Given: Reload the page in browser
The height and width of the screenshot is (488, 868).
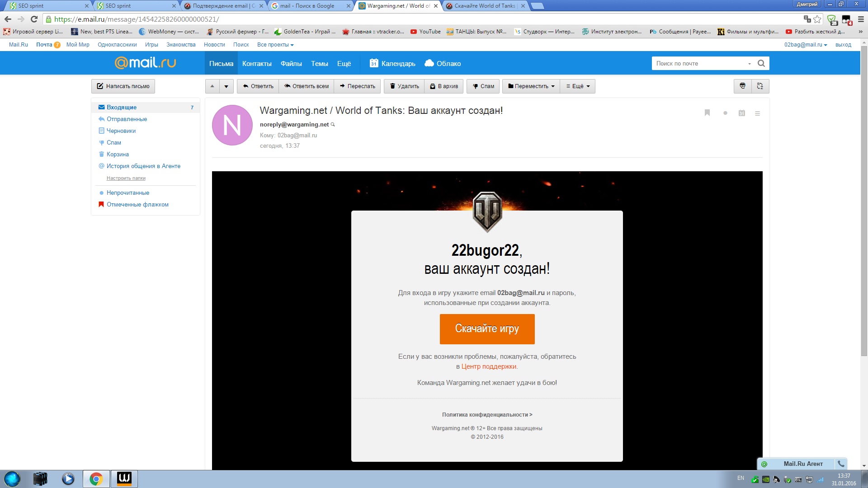Looking at the screenshot, I should point(34,19).
